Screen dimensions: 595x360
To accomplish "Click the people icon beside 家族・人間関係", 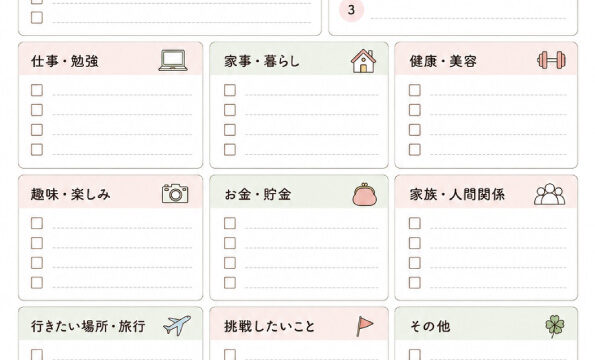I will [549, 194].
